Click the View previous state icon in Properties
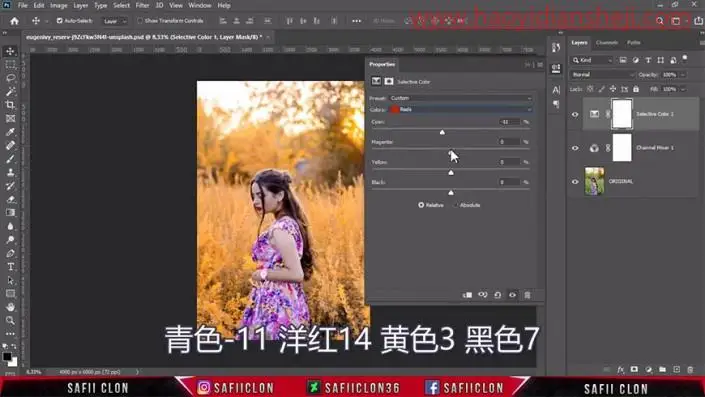 coord(482,295)
